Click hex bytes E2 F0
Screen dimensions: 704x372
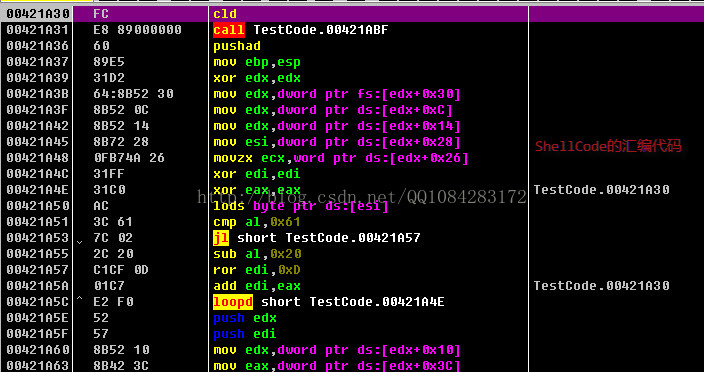pos(113,302)
